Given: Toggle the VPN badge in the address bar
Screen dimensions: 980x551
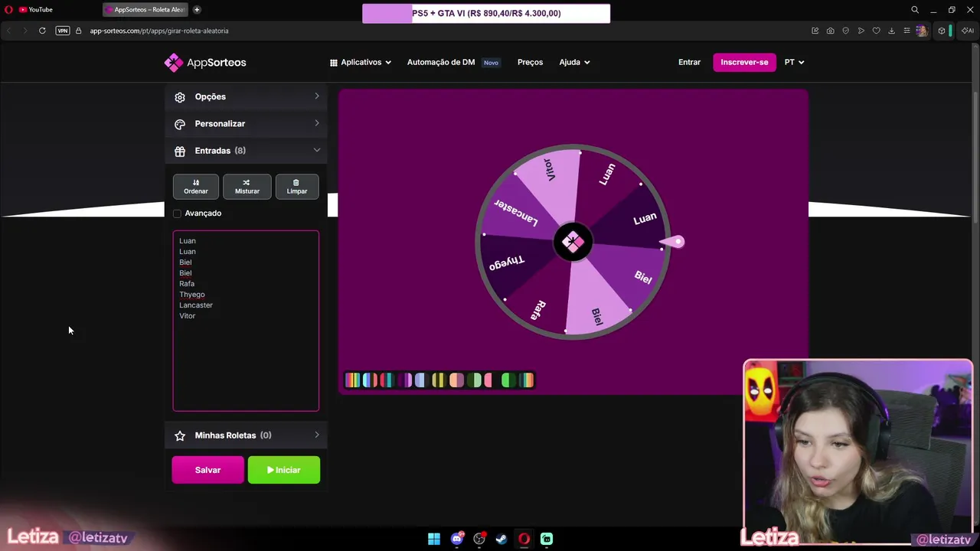Looking at the screenshot, I should 63,31.
